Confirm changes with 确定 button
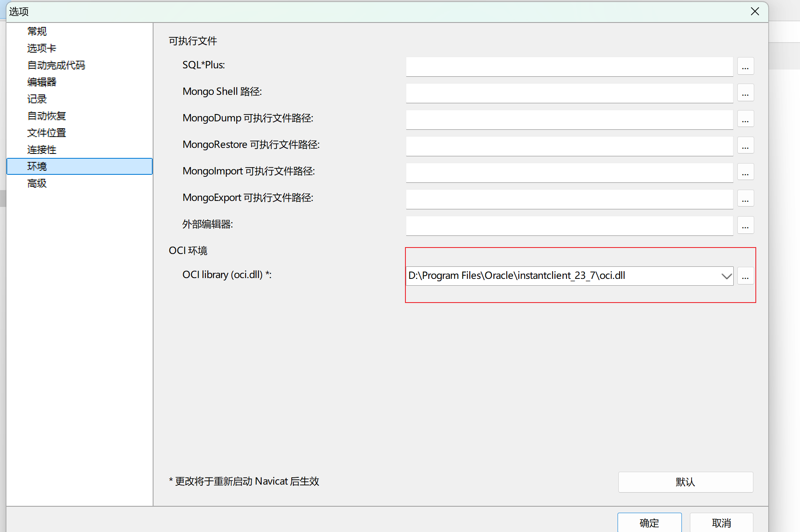 coord(649,522)
